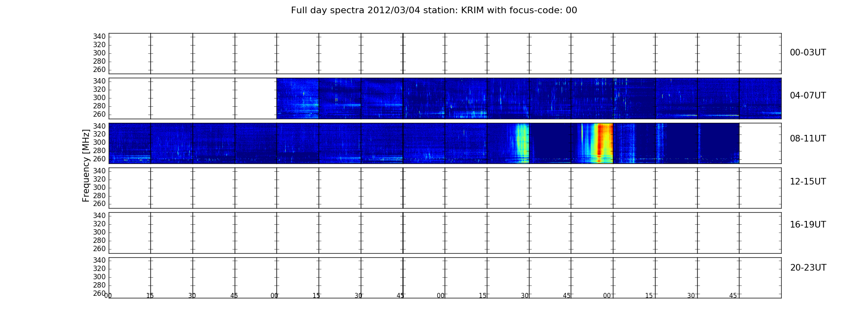Select the '00-03UT' row label
The height and width of the screenshot is (331, 868).
[x=808, y=53]
